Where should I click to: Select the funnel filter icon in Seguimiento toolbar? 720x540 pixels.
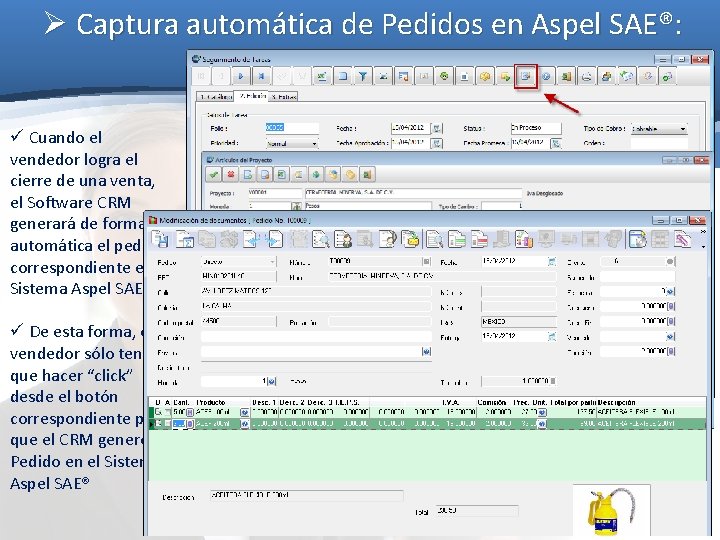click(x=363, y=77)
